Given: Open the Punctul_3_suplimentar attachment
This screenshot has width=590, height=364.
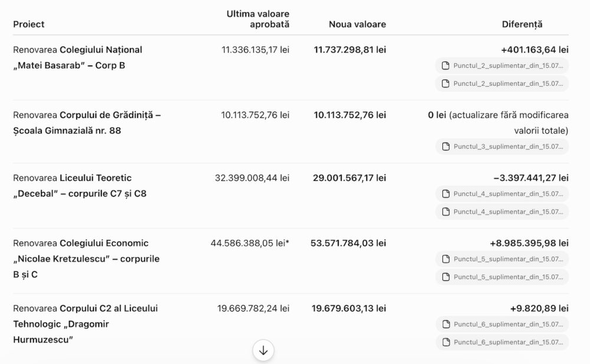Looking at the screenshot, I should coord(502,146).
